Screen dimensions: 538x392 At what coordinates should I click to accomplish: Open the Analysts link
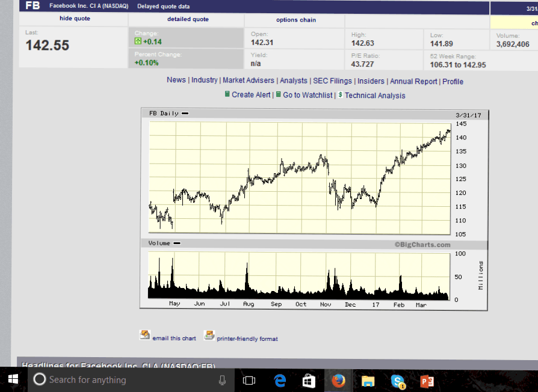tap(294, 81)
